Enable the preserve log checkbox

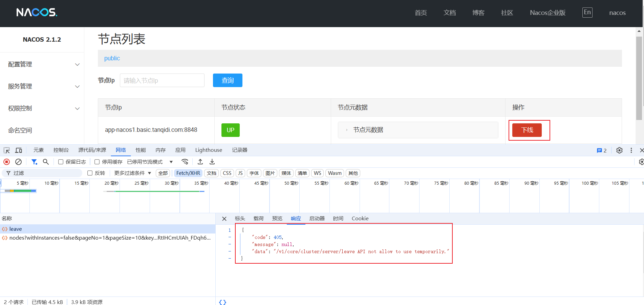61,162
